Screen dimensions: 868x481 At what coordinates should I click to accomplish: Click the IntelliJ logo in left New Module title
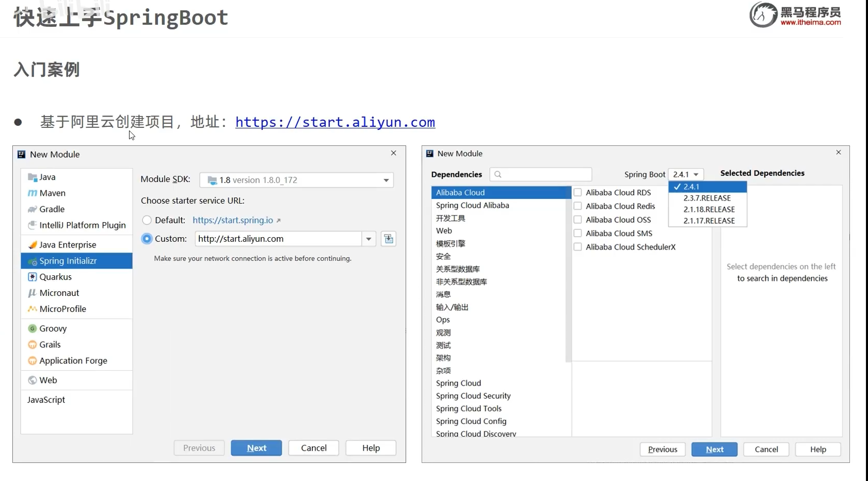21,154
